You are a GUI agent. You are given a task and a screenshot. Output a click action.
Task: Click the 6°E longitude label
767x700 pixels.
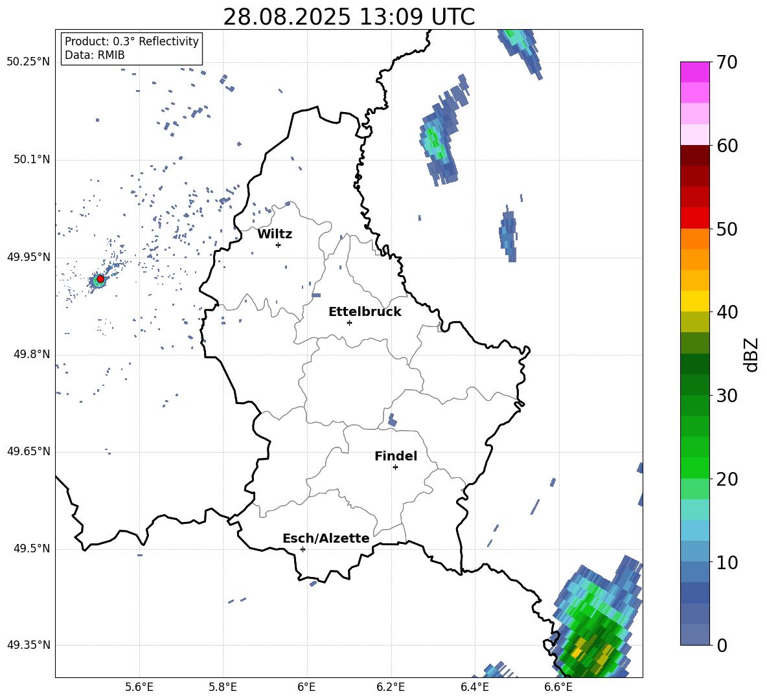pos(306,687)
